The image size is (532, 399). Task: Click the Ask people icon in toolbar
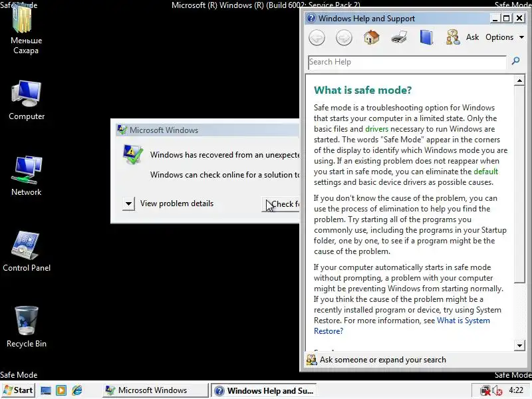(x=453, y=37)
